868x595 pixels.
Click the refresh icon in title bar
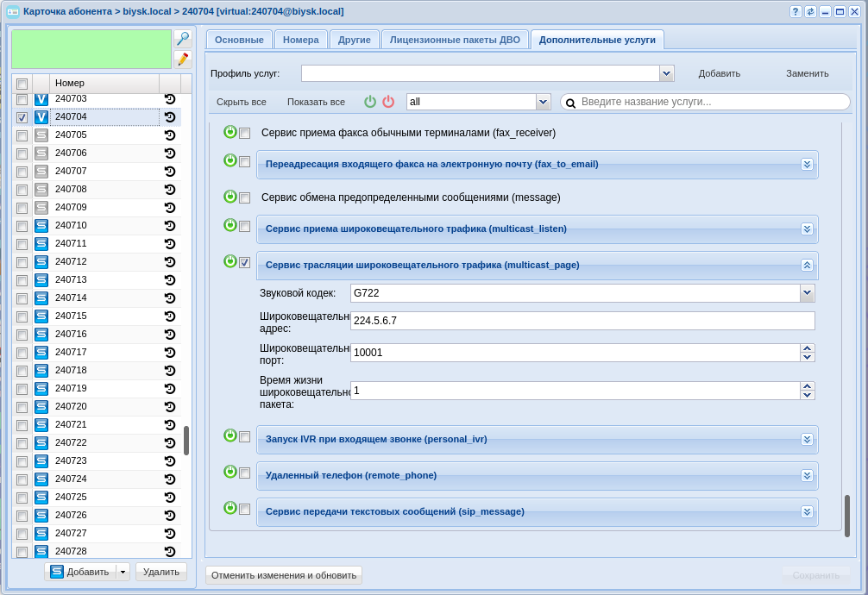(x=810, y=11)
